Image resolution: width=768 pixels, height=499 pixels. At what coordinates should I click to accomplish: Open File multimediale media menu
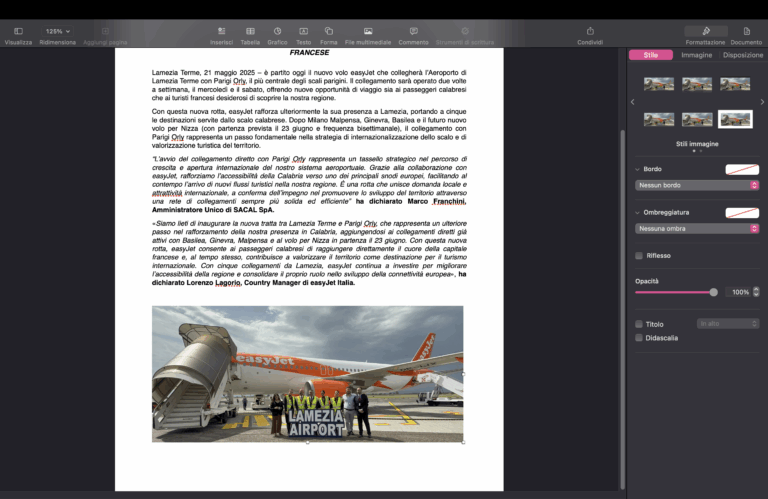tap(368, 31)
